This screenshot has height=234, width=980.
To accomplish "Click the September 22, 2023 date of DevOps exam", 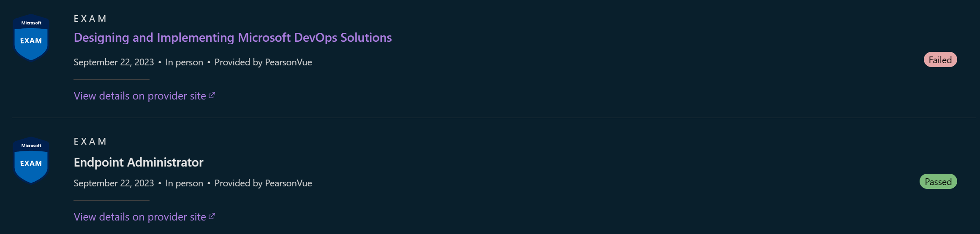I will 114,62.
